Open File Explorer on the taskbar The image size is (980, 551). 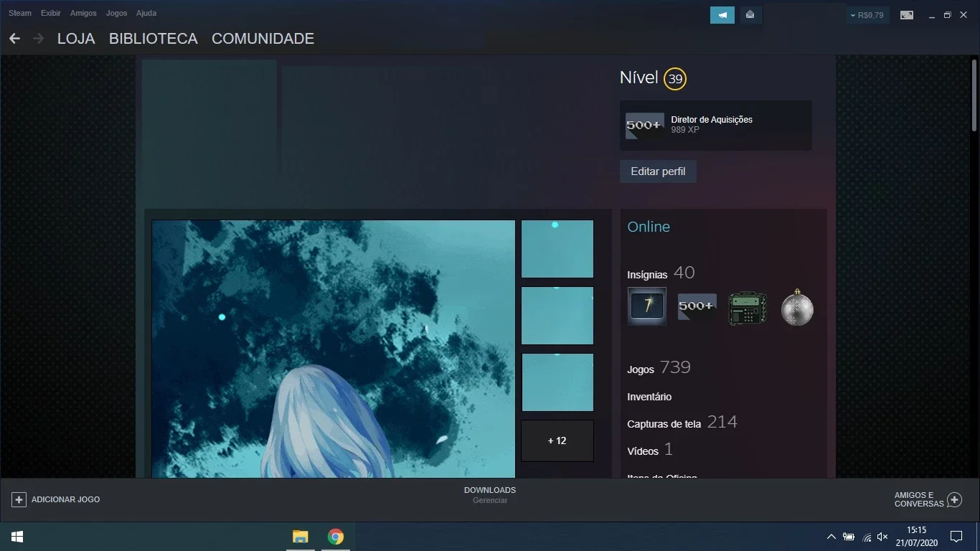[x=300, y=537]
